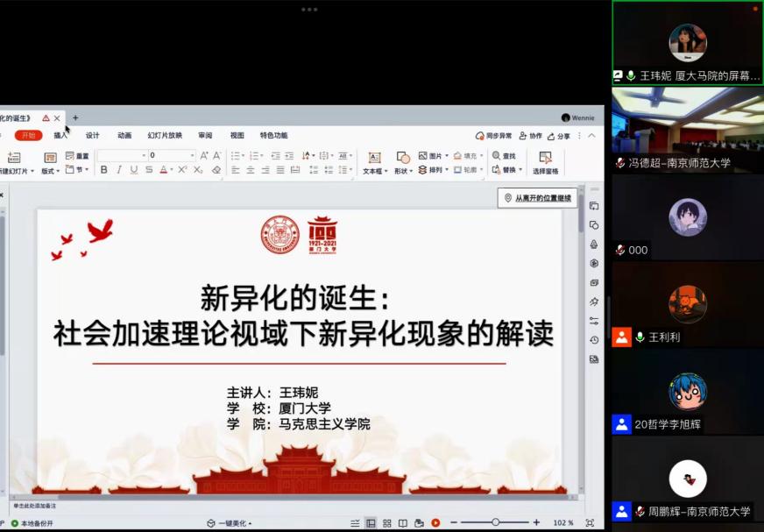Viewport: 764px width, 532px height.
Task: Click the history clock icon in right sidebar
Action: click(594, 340)
